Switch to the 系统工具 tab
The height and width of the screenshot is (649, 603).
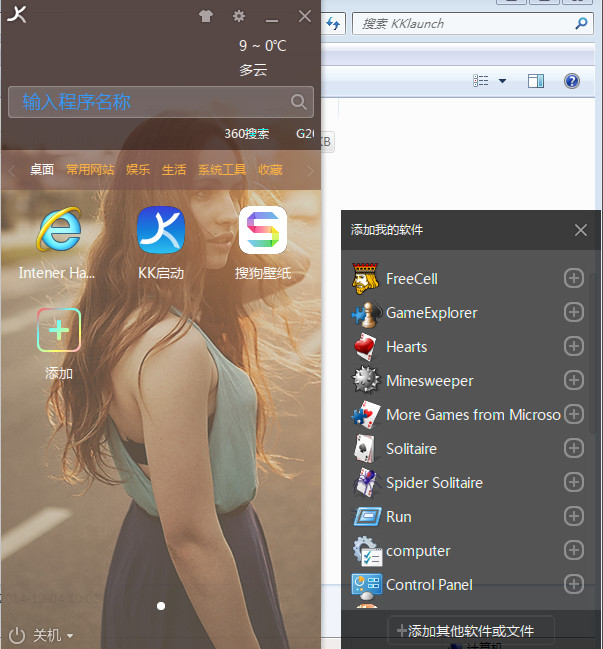(222, 170)
